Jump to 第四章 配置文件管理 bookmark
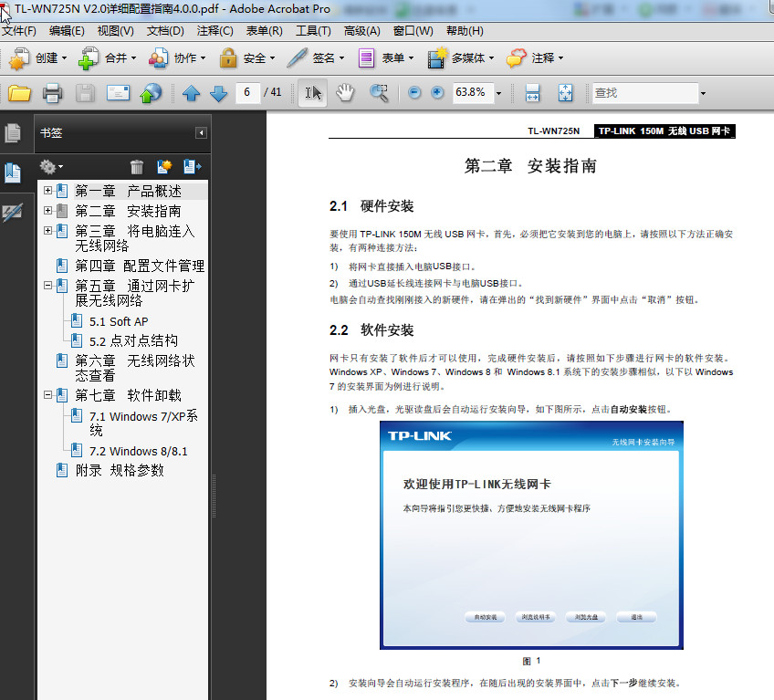The width and height of the screenshot is (774, 700). pyautogui.click(x=140, y=266)
